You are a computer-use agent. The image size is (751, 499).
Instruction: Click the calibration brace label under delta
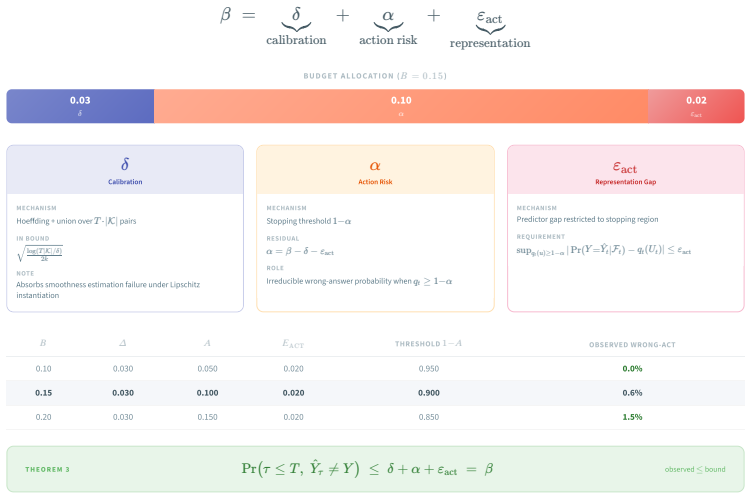coord(296,40)
